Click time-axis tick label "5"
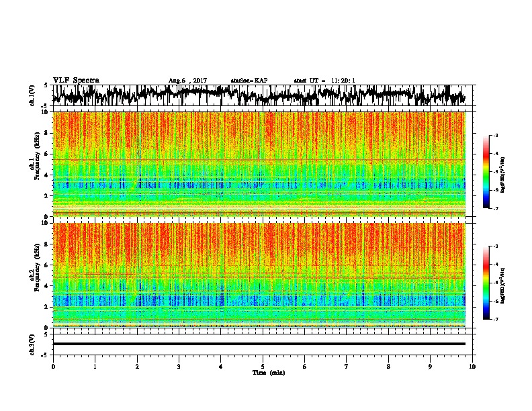The height and width of the screenshot is (411, 532). (x=263, y=367)
